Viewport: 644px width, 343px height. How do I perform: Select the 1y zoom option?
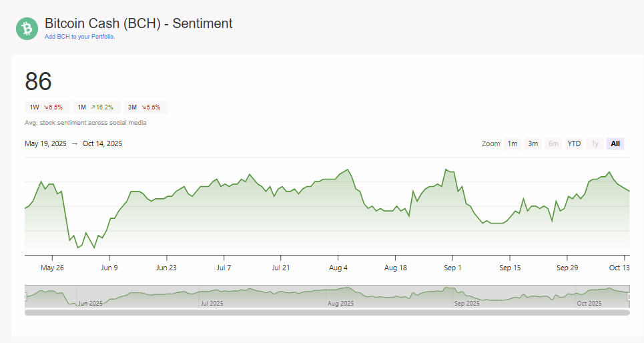click(595, 143)
